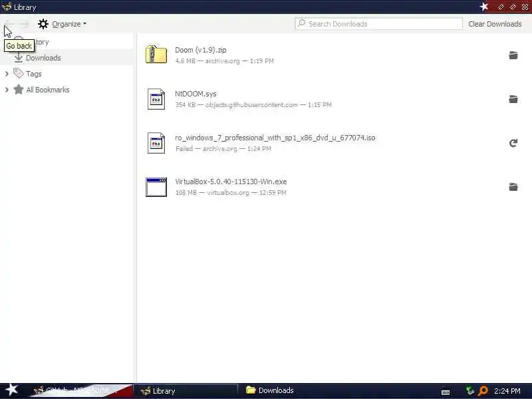Screen dimensions: 532x399
Task: Open the star Start button on the taskbar
Action: pyautogui.click(x=11, y=390)
